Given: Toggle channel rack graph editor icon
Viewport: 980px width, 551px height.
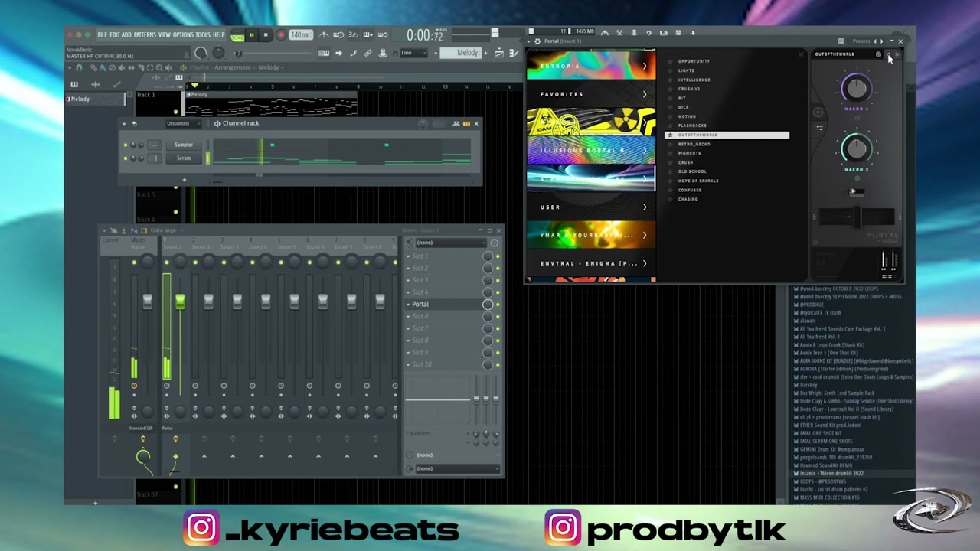Looking at the screenshot, I should pyautogui.click(x=456, y=123).
